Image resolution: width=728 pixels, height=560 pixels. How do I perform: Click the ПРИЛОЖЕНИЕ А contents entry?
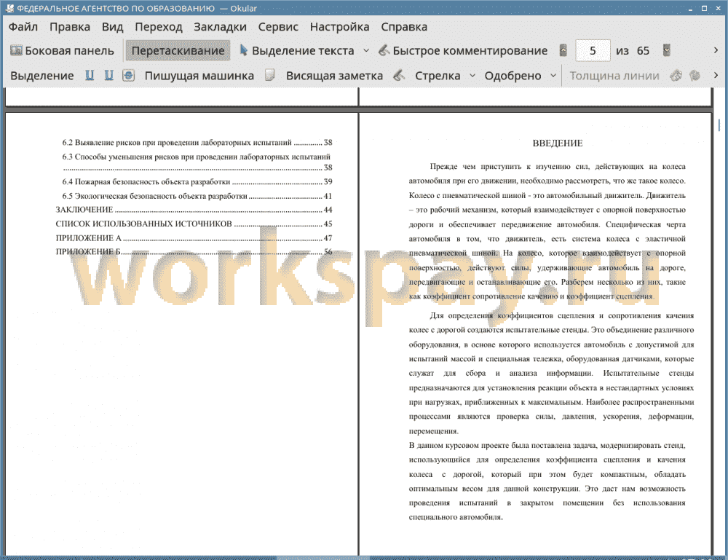(x=194, y=238)
